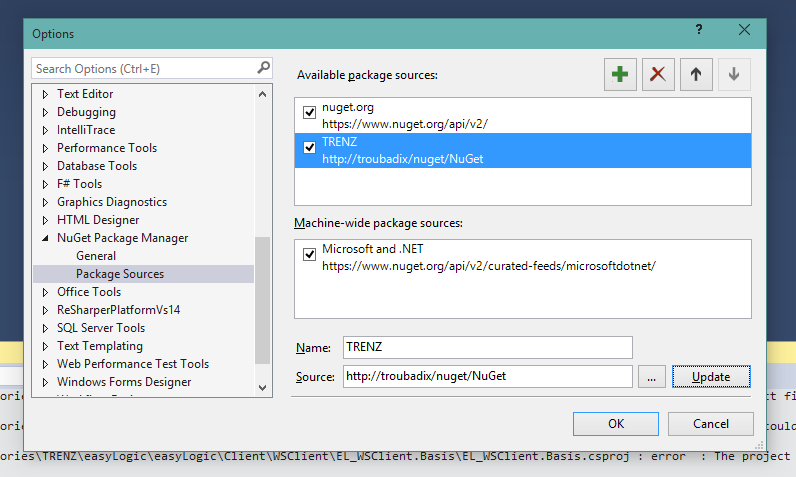Select General under NuGet Package Manager
796x477 pixels.
pos(96,256)
